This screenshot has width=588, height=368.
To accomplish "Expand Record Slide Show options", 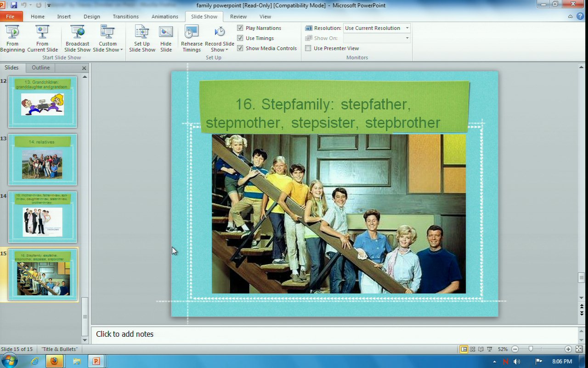I will 220,50.
